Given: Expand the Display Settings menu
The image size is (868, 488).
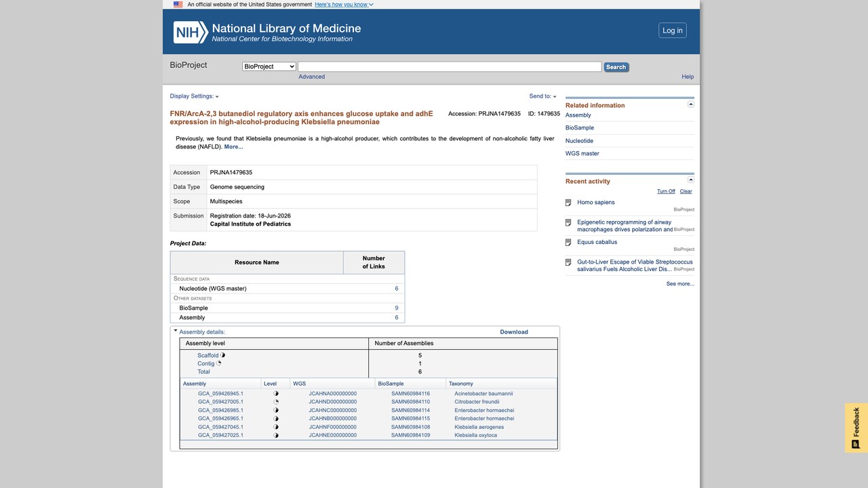Looking at the screenshot, I should coord(194,96).
